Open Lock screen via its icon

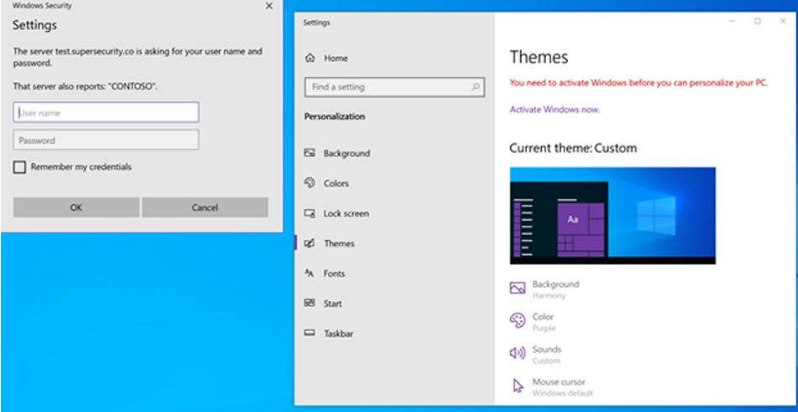pyautogui.click(x=310, y=213)
